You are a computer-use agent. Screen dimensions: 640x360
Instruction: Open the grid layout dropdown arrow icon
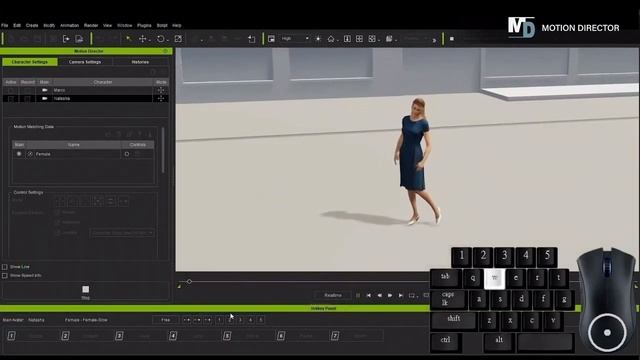pyautogui.click(x=373, y=39)
